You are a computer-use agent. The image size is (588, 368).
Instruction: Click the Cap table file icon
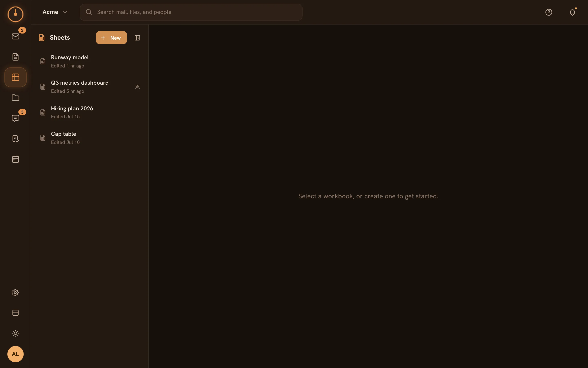(x=43, y=138)
